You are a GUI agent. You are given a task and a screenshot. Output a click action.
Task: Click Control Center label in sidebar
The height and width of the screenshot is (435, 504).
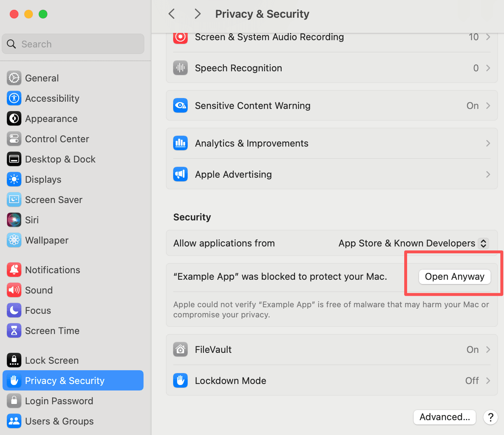57,139
